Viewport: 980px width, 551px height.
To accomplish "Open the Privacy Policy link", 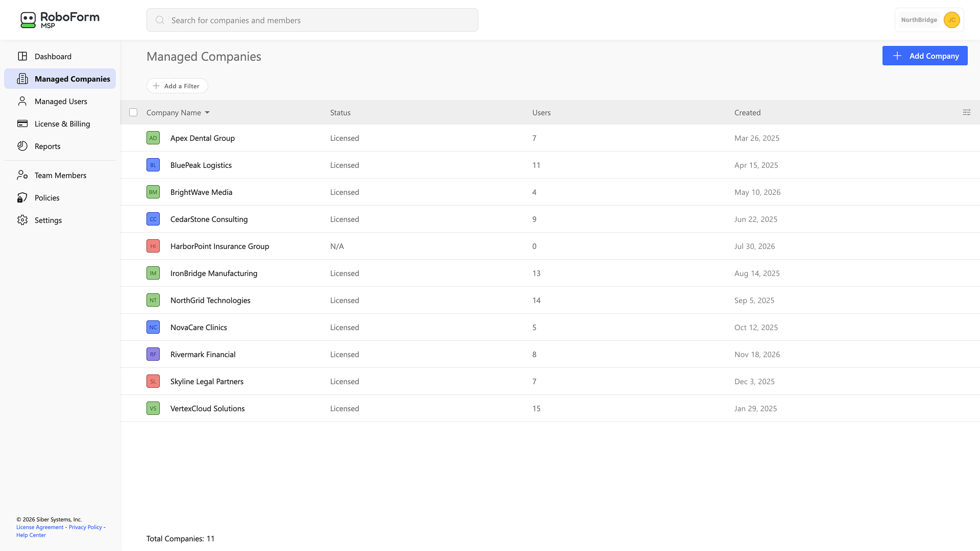I will tap(85, 527).
